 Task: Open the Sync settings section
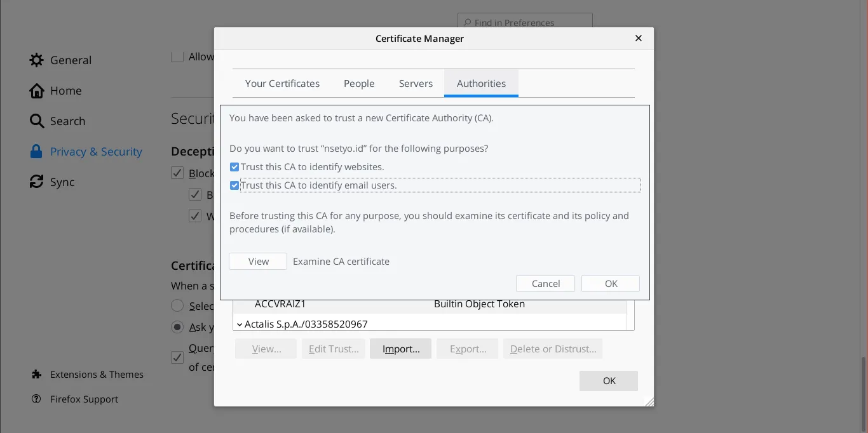pos(64,182)
